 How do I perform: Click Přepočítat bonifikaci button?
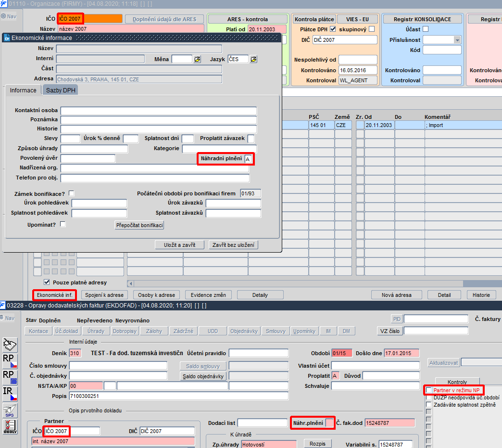(x=139, y=225)
